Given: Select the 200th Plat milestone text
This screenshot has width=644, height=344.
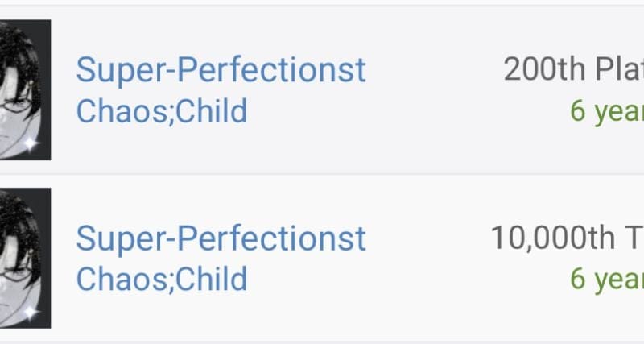Looking at the screenshot, I should coord(574,69).
